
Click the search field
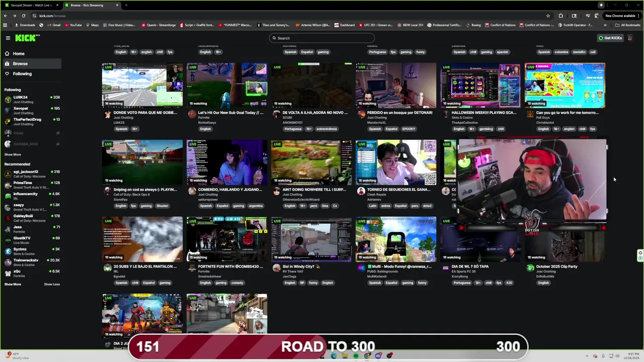click(322, 38)
